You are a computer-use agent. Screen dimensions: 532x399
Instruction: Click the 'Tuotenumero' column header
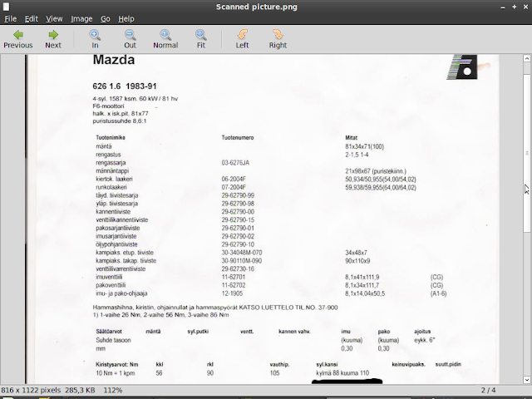point(238,137)
